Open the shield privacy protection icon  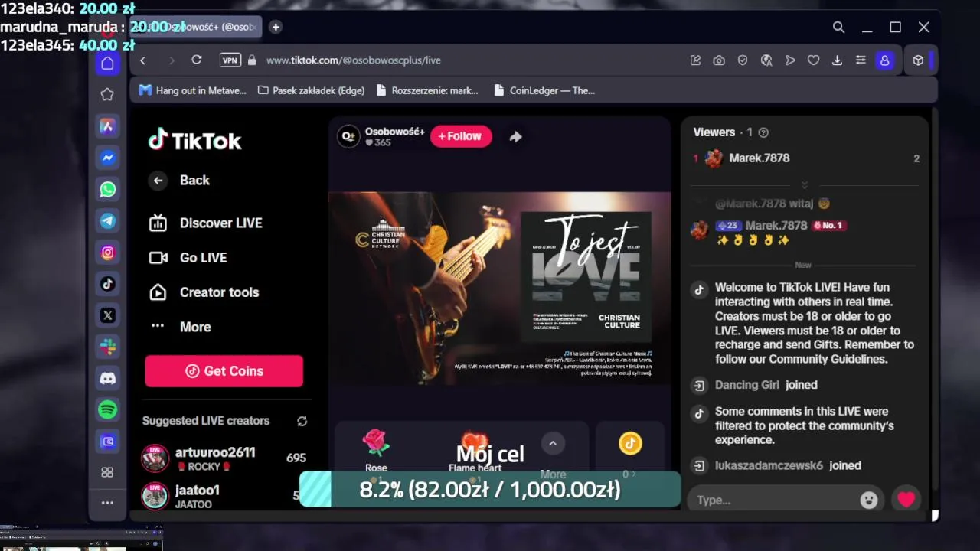743,60
